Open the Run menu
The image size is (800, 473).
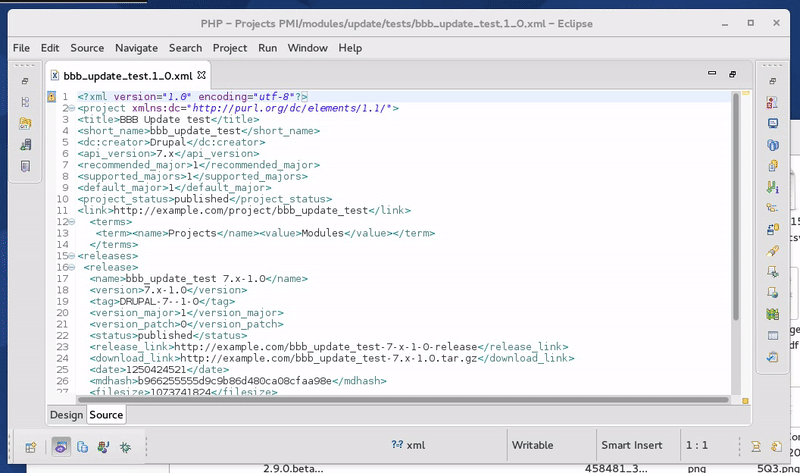267,48
